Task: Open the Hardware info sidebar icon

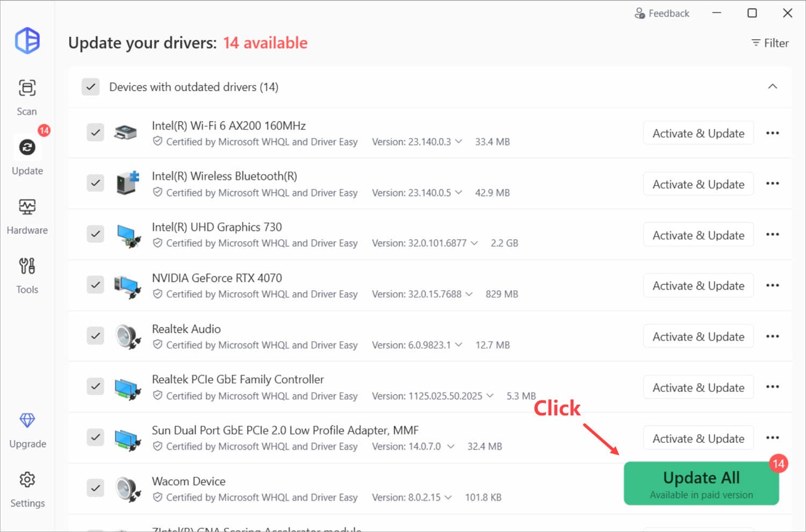Action: [27, 207]
